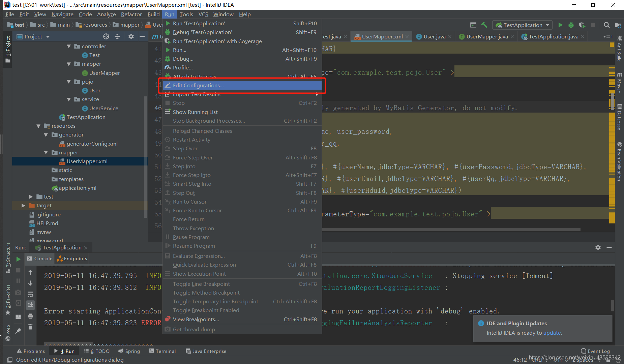This screenshot has height=364, width=624.
Task: Pin the Run tab
Action: pos(18,331)
